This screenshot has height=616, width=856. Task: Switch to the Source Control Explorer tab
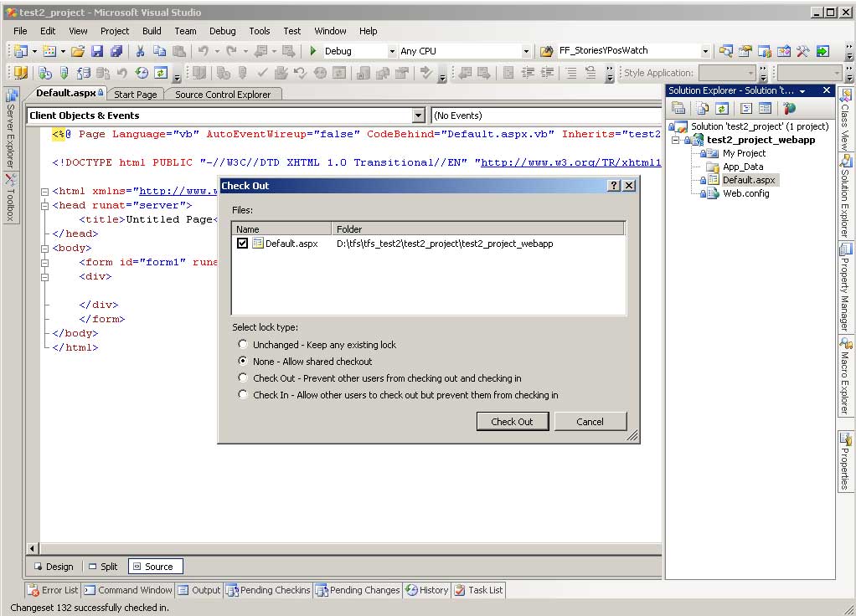223,95
